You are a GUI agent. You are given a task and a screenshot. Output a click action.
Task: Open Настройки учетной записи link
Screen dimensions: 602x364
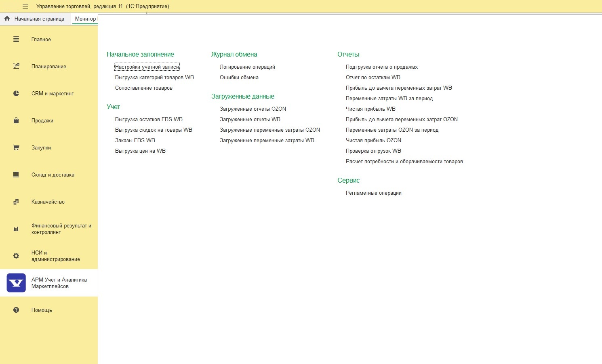click(147, 67)
